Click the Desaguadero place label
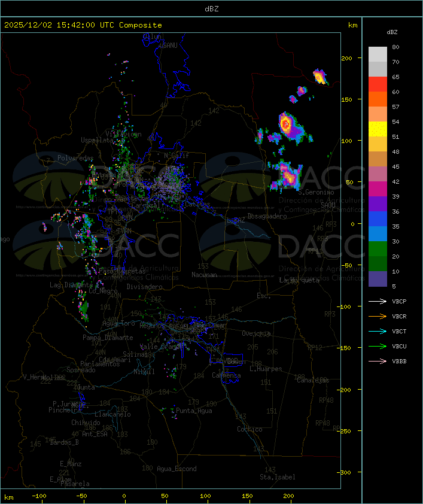Viewport: 423px width, 504px height. [267, 216]
